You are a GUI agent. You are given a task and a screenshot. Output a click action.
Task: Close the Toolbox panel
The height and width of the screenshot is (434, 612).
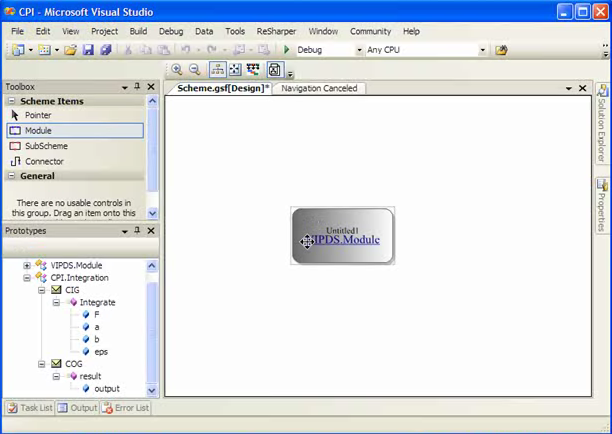click(151, 87)
